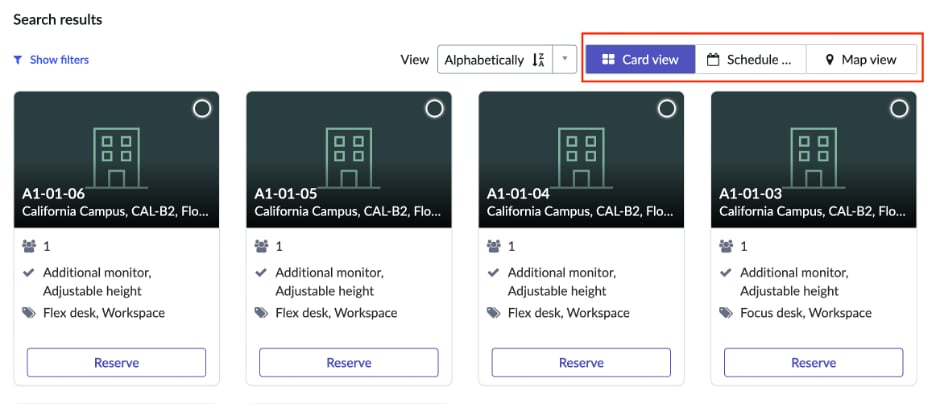Screen dimensions: 936x404
Task: Click the amenities checkmark icon on A1-01-04
Action: 492,273
